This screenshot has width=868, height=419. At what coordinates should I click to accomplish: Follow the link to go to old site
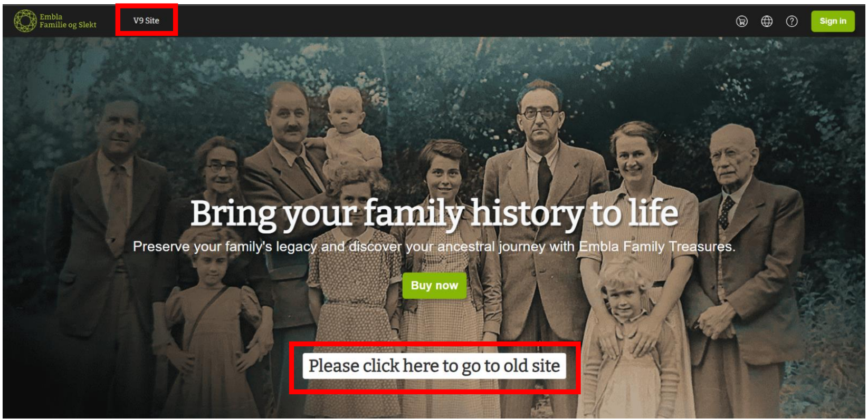(x=434, y=366)
